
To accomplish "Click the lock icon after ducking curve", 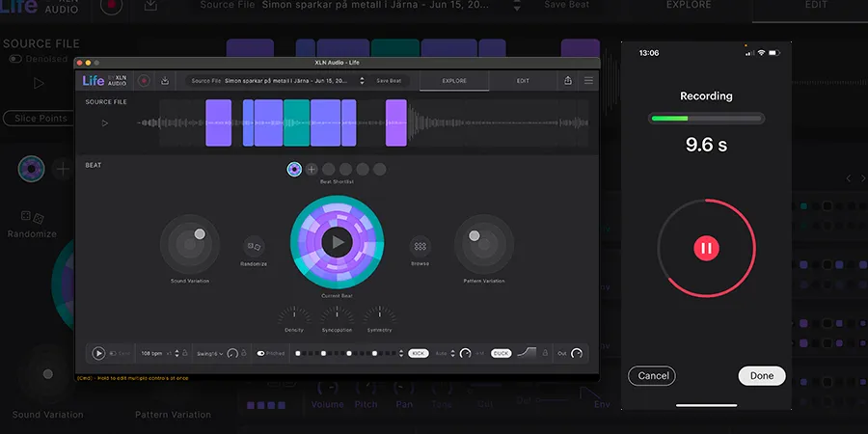I will click(x=545, y=353).
